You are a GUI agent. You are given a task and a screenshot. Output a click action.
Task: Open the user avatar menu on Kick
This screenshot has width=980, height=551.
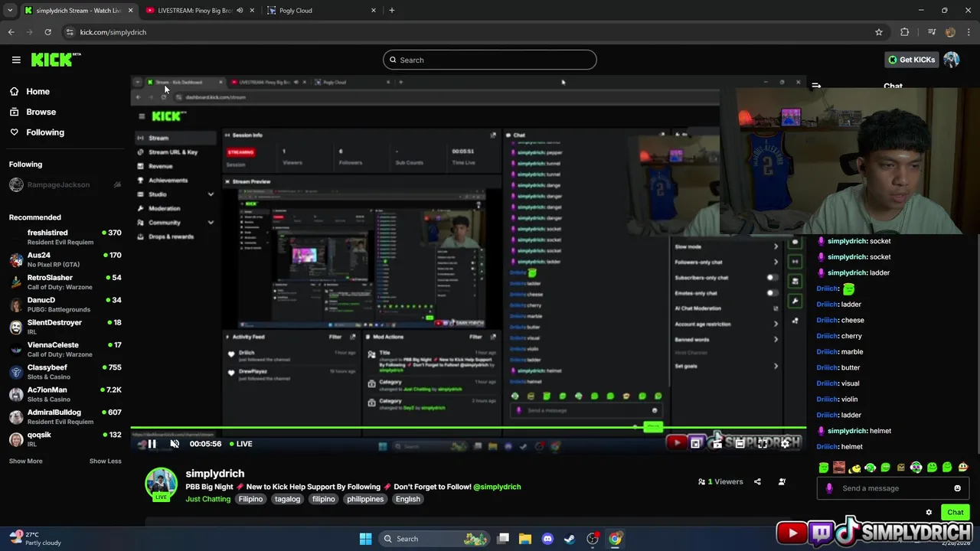951,60
